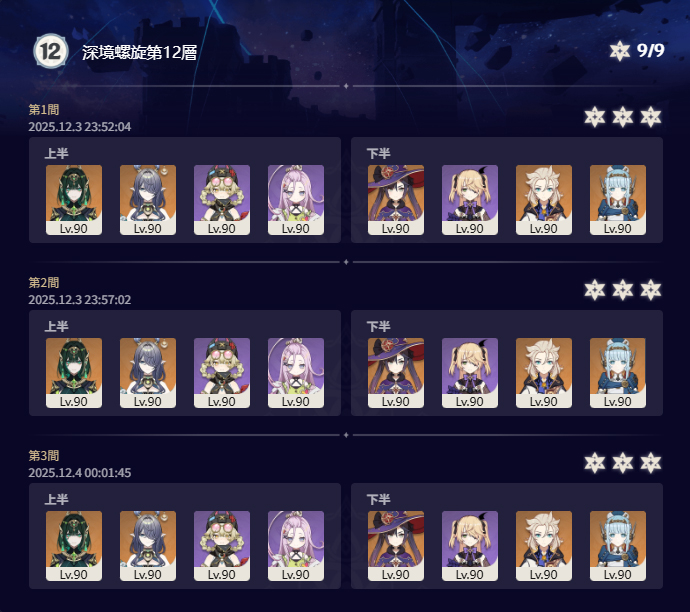Click the 上半 label in Chamber 3
The height and width of the screenshot is (612, 690).
tap(56, 499)
